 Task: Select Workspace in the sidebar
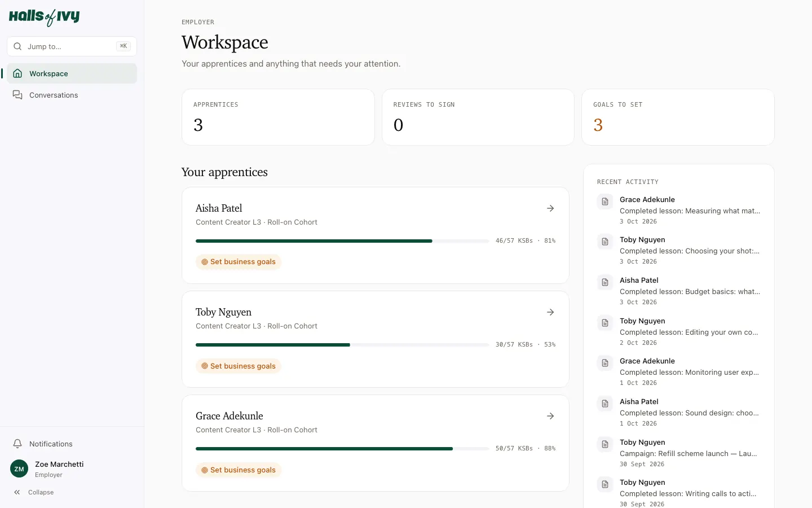[x=72, y=73]
